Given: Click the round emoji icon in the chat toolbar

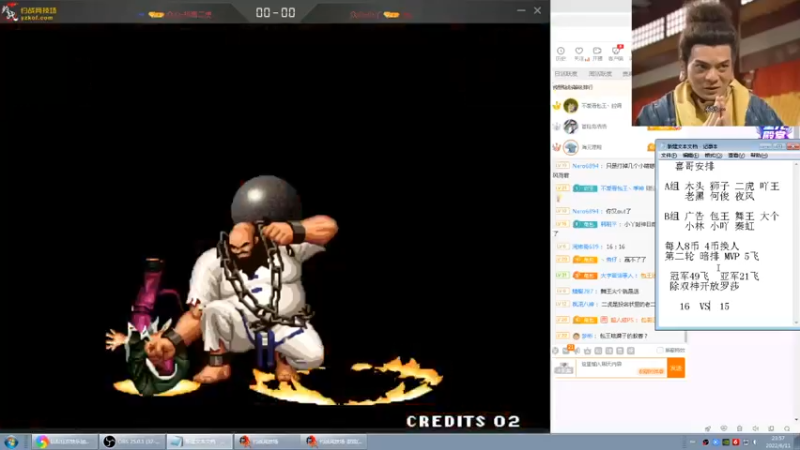Looking at the screenshot, I should [x=556, y=351].
